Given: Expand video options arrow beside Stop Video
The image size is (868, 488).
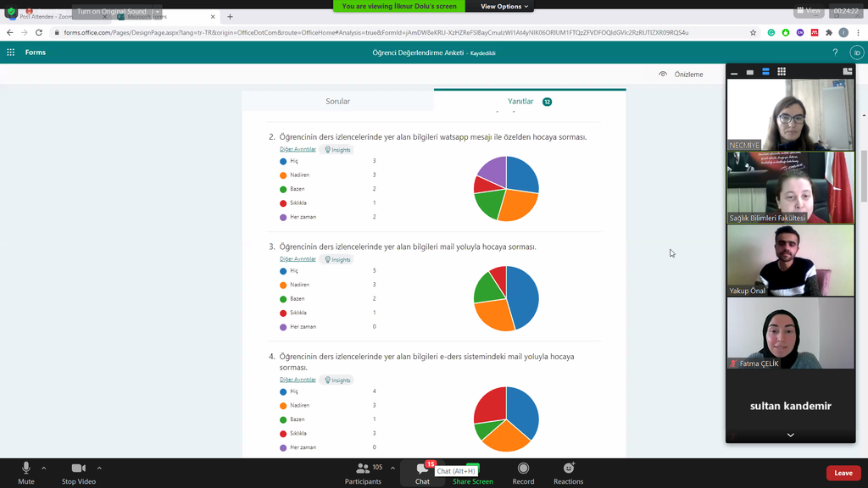Looking at the screenshot, I should tap(99, 468).
